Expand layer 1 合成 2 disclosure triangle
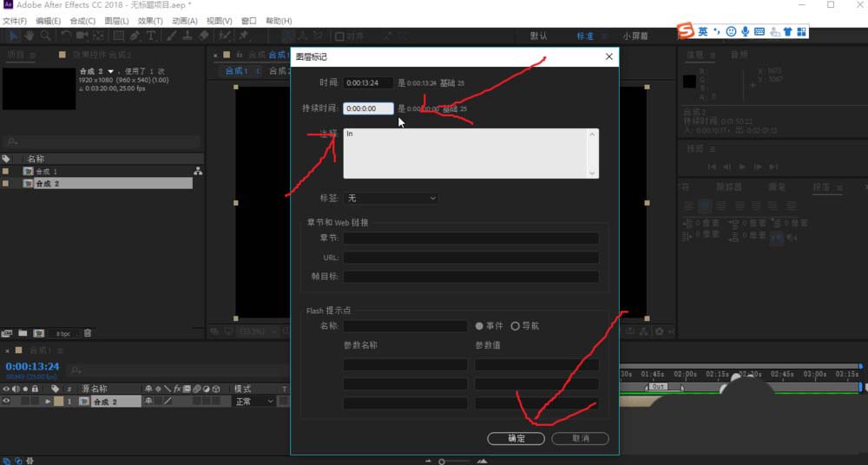This screenshot has height=465, width=868. [x=48, y=402]
